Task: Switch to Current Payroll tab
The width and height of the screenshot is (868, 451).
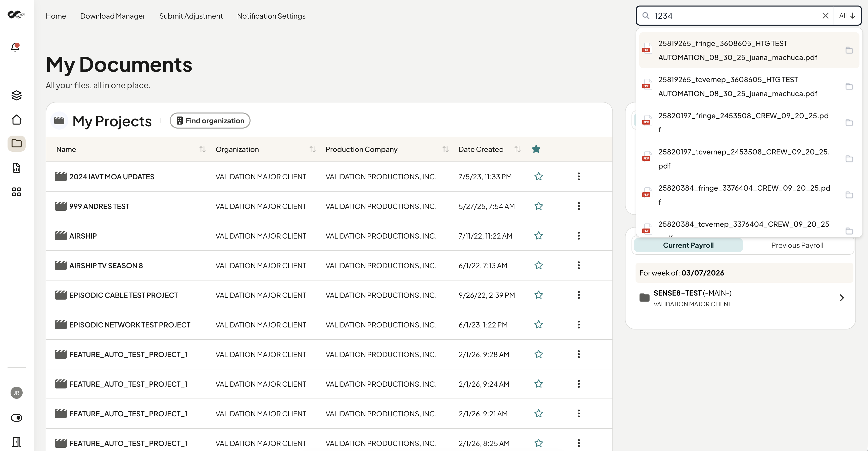Action: 688,245
